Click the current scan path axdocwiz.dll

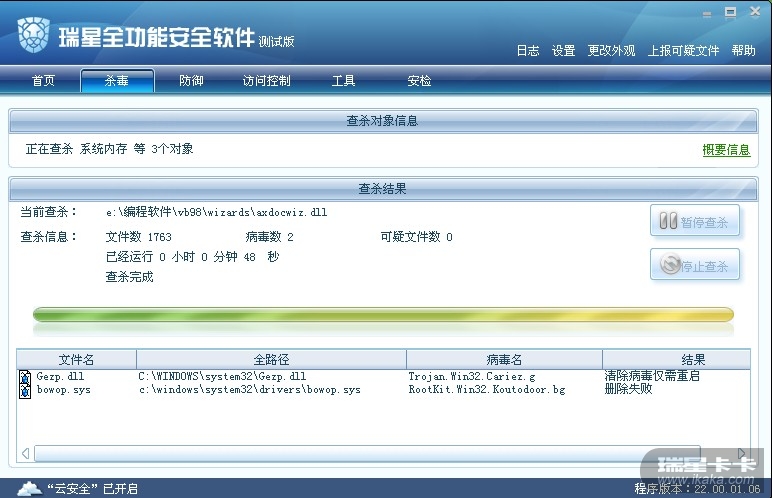(x=217, y=212)
